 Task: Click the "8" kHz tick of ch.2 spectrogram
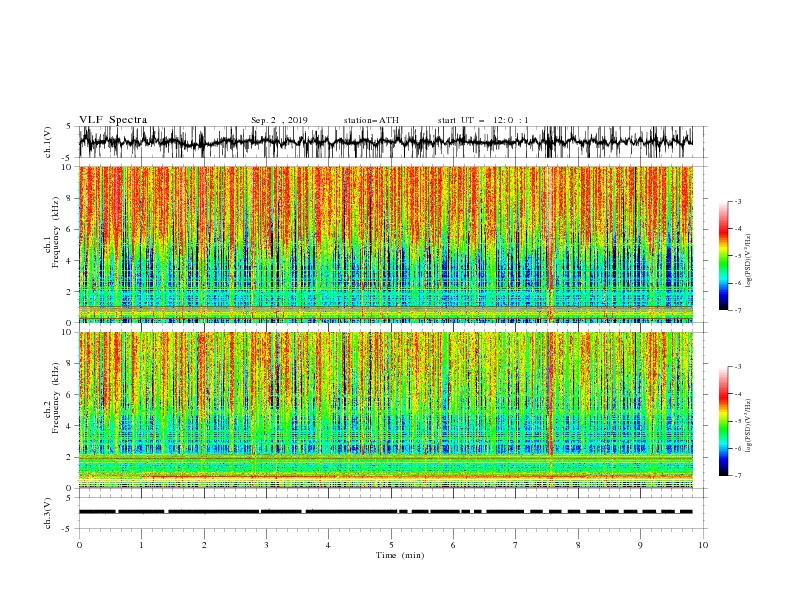[70, 364]
